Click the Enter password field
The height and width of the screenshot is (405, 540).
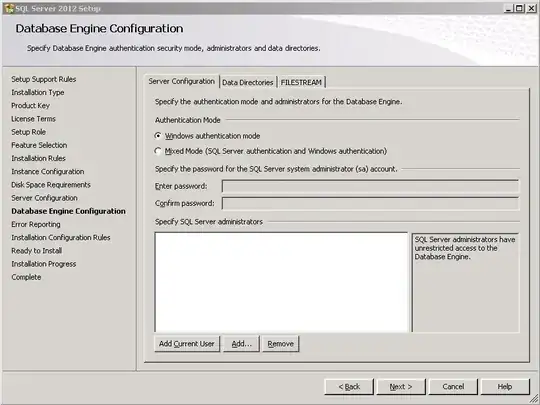(x=370, y=186)
